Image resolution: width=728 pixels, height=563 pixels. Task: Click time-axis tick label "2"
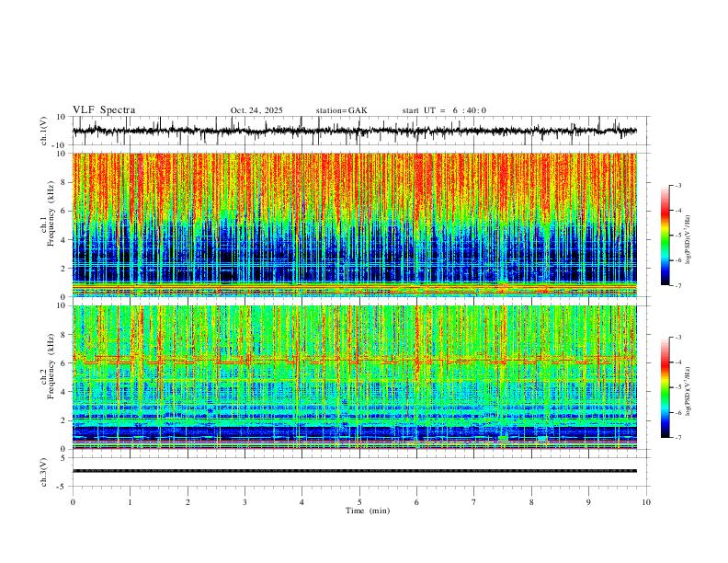click(188, 502)
